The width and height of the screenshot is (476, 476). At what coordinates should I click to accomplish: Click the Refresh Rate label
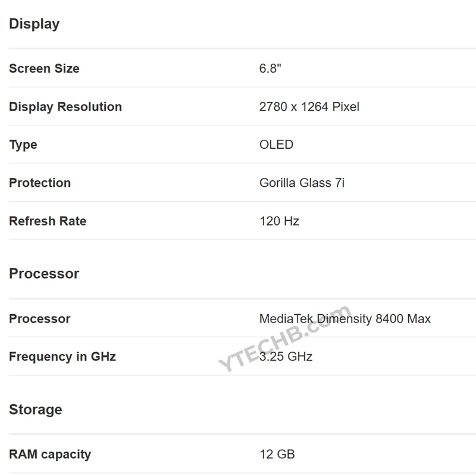(x=48, y=221)
